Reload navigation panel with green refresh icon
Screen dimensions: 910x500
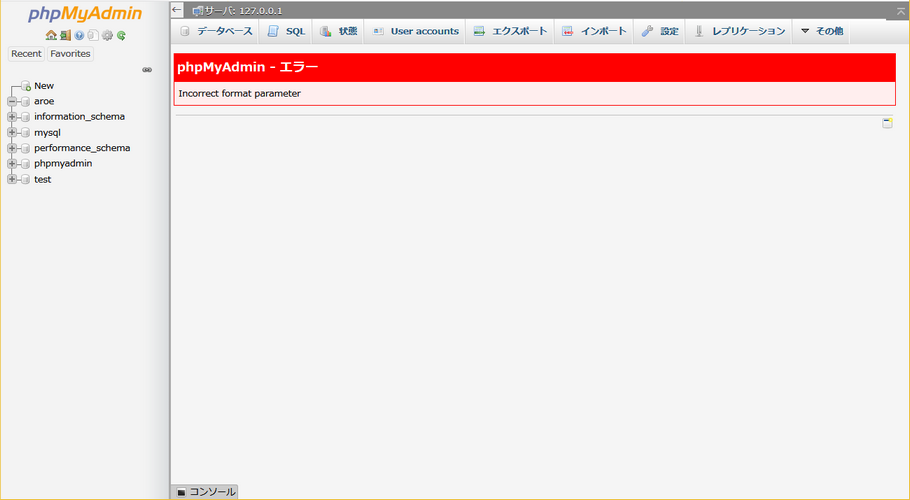coord(121,35)
